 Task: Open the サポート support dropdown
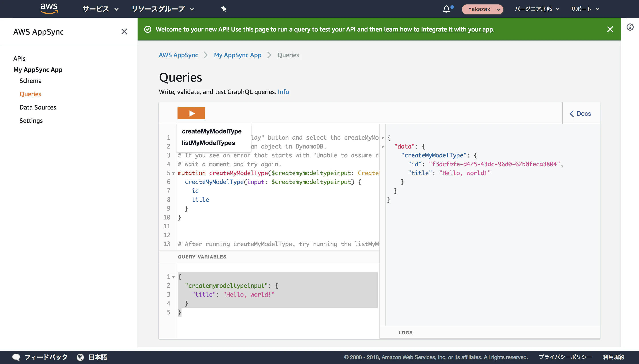pos(585,9)
